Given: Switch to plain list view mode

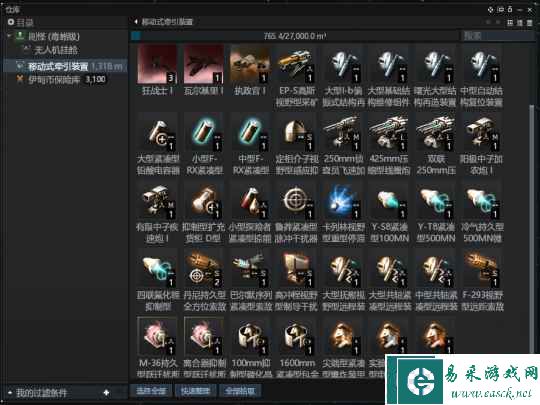Looking at the screenshot, I should 529,22.
